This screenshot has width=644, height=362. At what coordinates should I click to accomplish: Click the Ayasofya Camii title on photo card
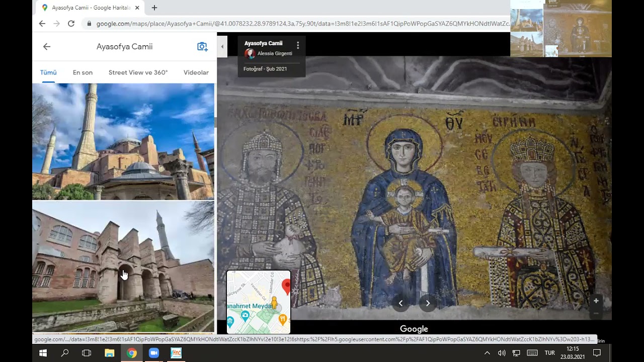[x=263, y=43]
